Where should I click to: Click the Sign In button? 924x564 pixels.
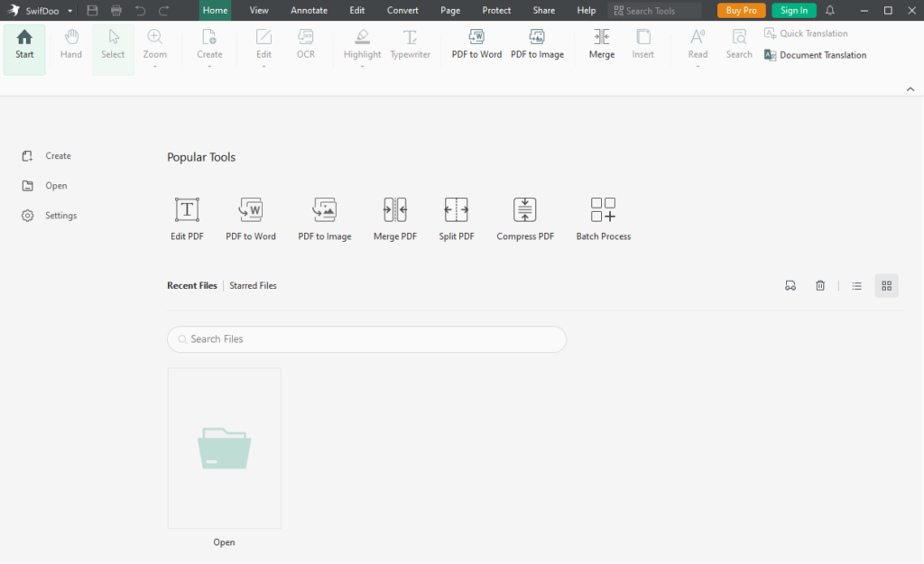click(x=793, y=11)
